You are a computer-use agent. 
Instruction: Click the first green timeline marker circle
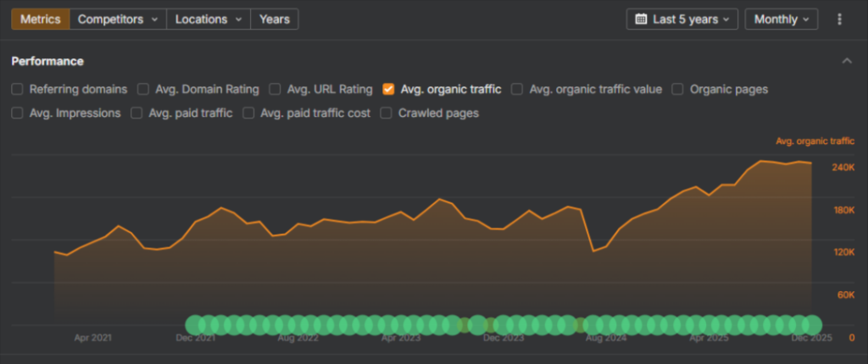[196, 324]
